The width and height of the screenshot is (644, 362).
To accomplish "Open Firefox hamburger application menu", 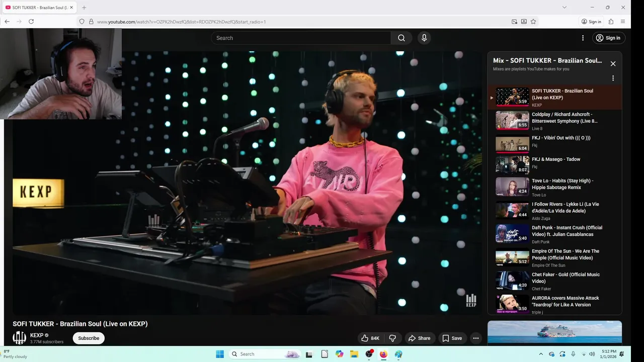I will click(623, 22).
